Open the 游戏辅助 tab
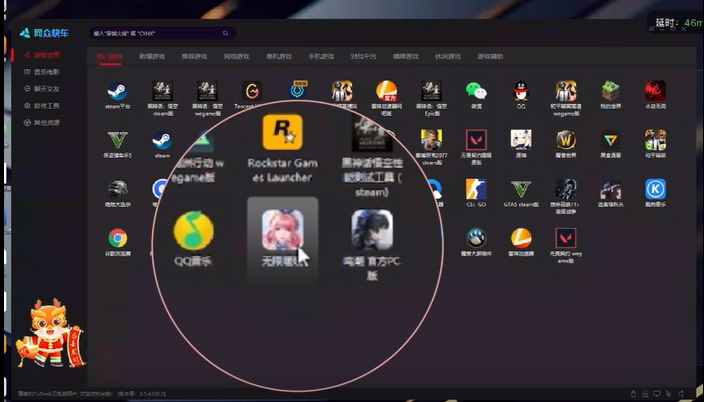Screen dimensions: 704x402 (x=490, y=57)
